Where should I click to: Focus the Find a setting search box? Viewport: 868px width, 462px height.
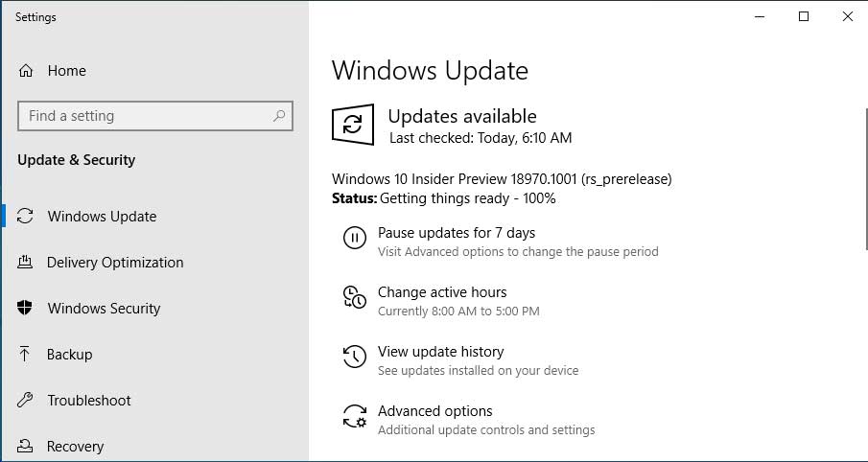point(155,116)
